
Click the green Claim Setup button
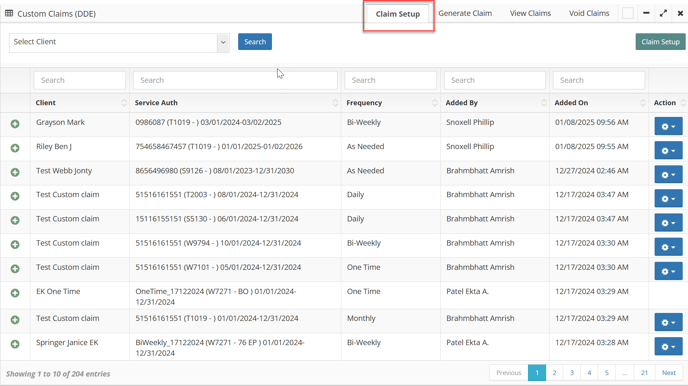660,42
